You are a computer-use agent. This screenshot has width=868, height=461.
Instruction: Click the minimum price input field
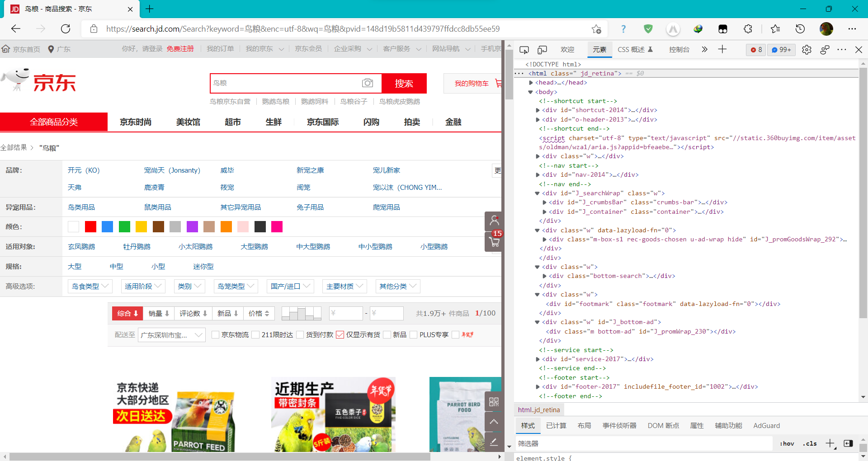click(x=346, y=313)
